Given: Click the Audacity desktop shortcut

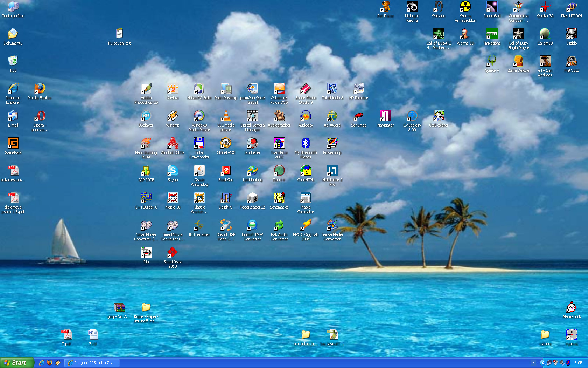Looking at the screenshot, I should point(306,116).
